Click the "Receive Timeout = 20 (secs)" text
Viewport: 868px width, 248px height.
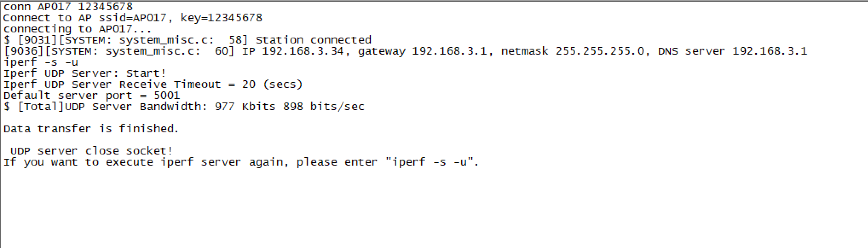211,85
